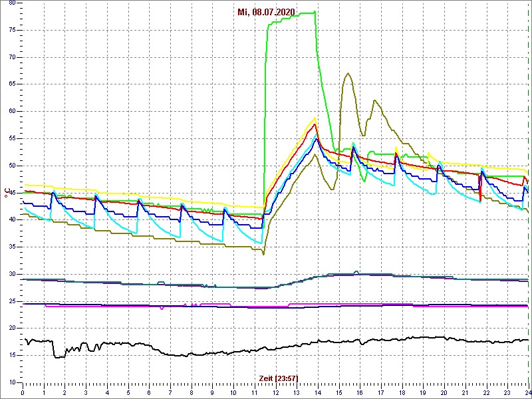Click hour 9 on the time axis
Image resolution: width=532 pixels, height=399 pixels.
click(212, 392)
